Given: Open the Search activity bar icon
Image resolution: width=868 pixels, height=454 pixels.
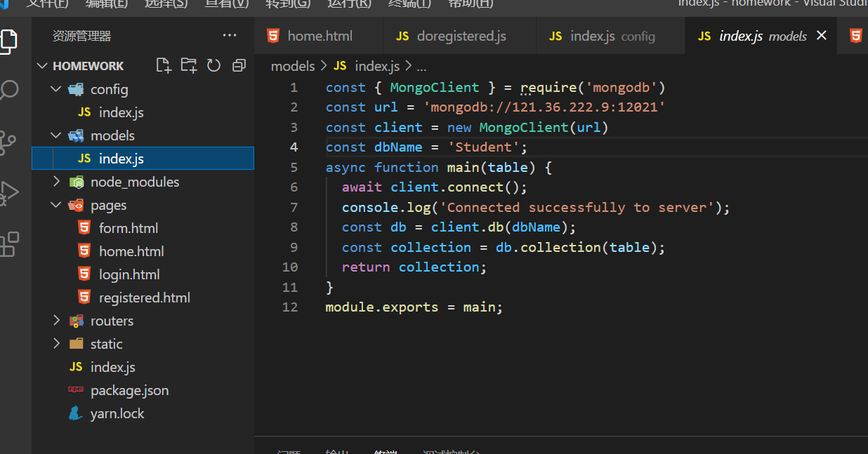Looking at the screenshot, I should click(10, 90).
